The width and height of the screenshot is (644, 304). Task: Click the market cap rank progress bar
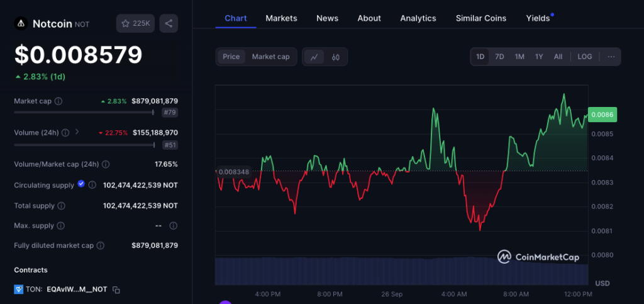click(x=84, y=112)
